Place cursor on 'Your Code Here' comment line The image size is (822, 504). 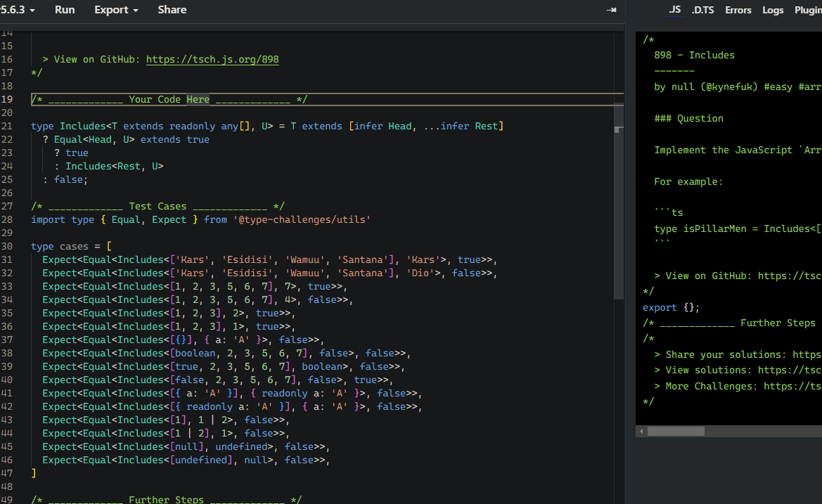click(169, 100)
